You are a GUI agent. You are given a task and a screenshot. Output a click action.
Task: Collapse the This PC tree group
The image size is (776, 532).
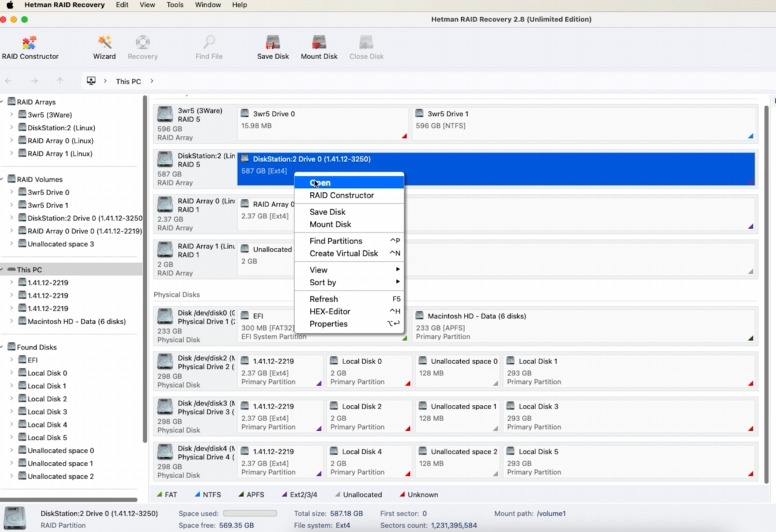2,270
